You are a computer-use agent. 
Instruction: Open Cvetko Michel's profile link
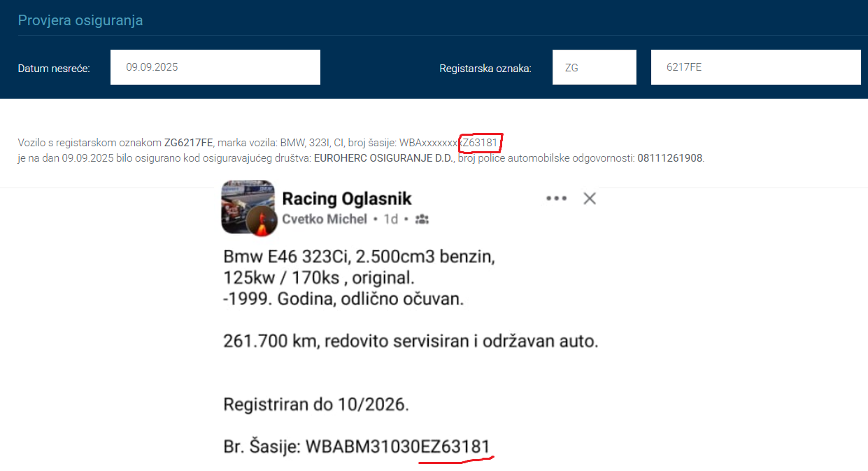325,219
